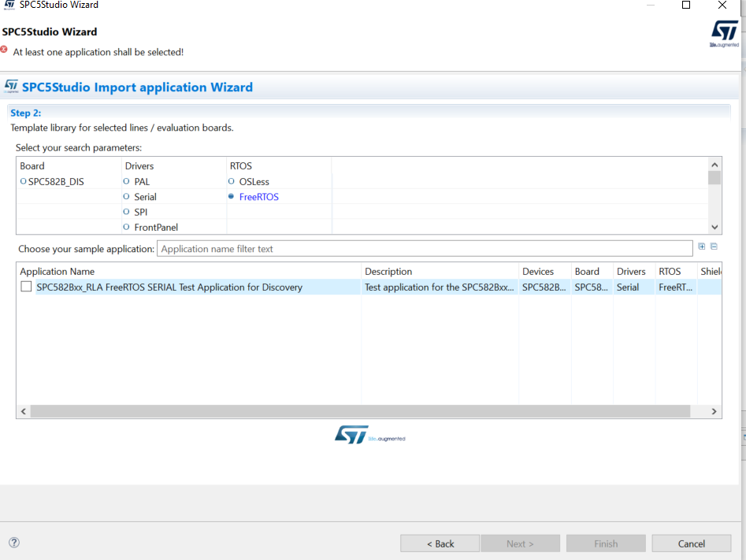Click the red error icon beside the warning message
This screenshot has height=560, width=746.
[x=5, y=49]
